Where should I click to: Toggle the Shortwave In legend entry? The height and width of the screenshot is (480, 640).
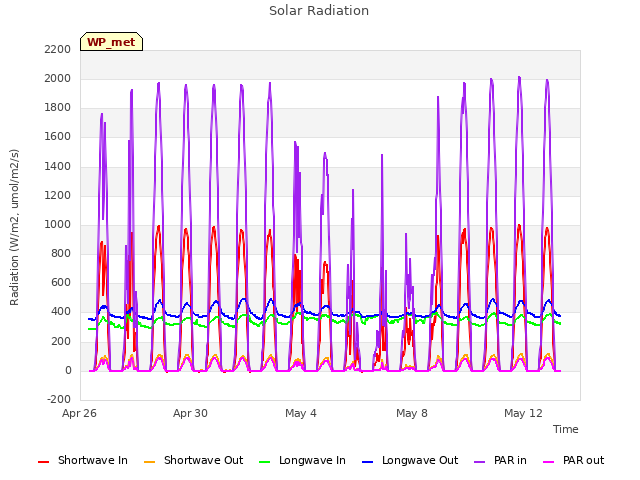(x=83, y=460)
